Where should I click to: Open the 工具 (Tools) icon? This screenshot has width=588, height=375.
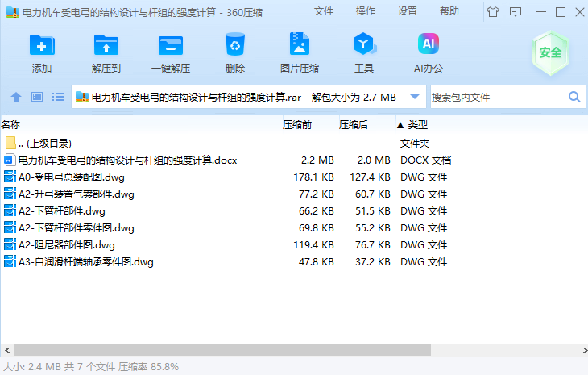coord(364,44)
